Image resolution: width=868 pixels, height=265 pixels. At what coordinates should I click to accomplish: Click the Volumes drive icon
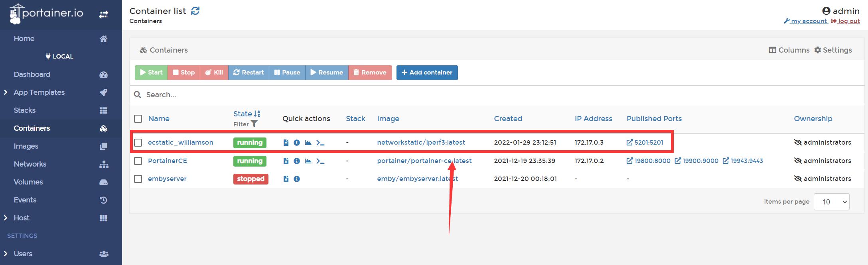point(103,182)
